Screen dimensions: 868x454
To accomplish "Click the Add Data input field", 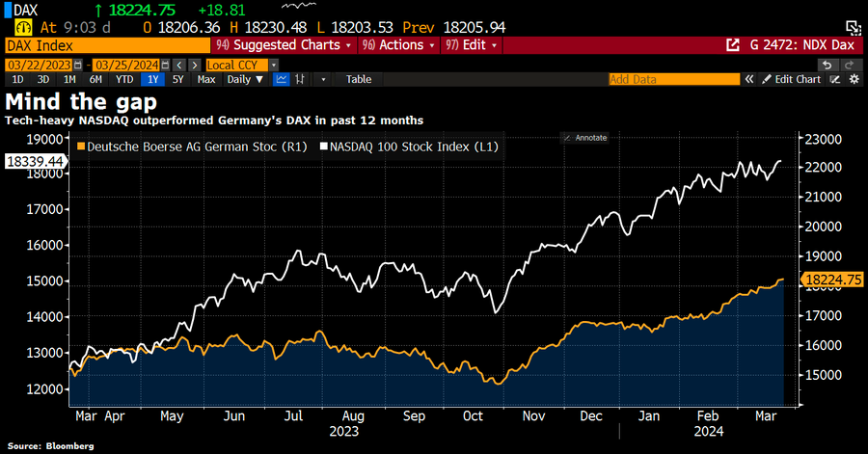I will point(674,80).
